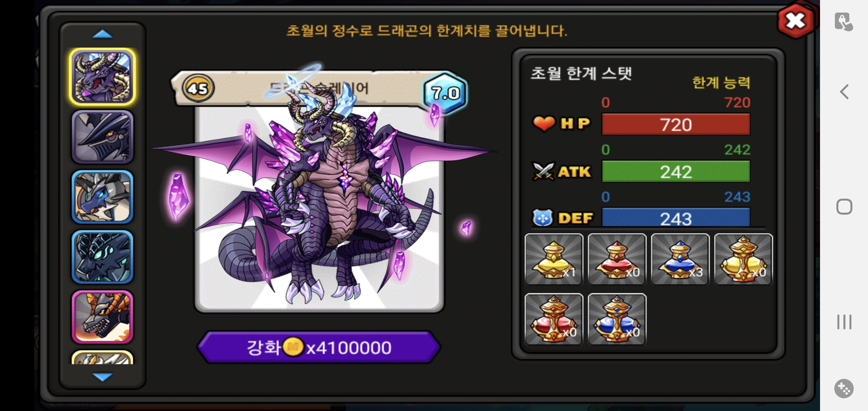868x411 pixels.
Task: Choose the dark navy dragon portrait
Action: 102,137
